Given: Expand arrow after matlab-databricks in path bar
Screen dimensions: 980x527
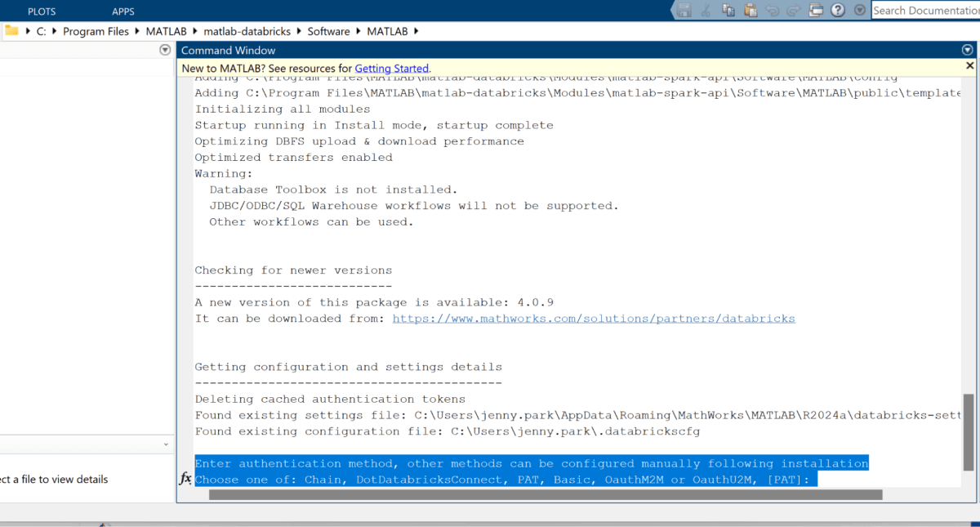Looking at the screenshot, I should click(x=299, y=31).
